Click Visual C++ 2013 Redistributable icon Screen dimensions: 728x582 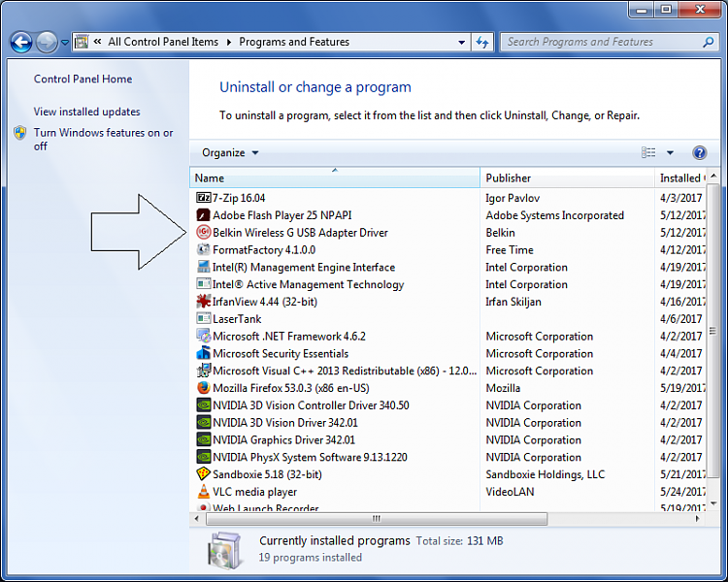coord(204,371)
